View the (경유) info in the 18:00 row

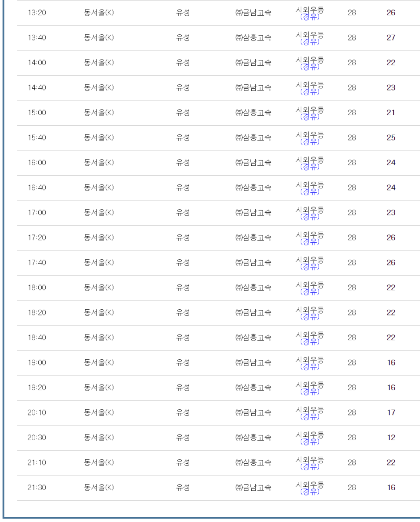tap(310, 292)
